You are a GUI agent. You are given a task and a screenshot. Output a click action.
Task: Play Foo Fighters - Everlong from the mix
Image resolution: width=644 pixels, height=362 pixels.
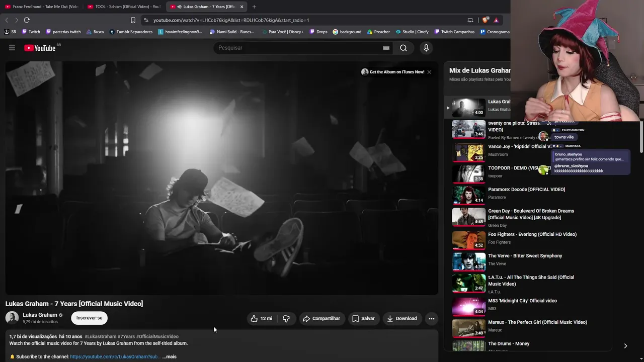[469, 240]
